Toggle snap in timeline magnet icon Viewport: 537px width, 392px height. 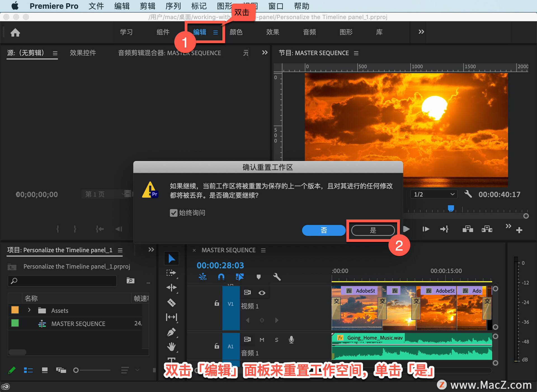pyautogui.click(x=221, y=277)
